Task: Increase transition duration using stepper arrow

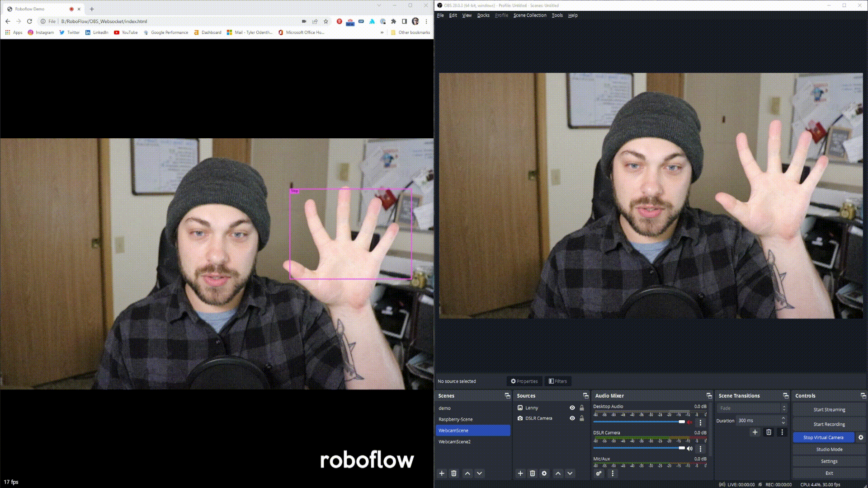Action: coord(783,418)
